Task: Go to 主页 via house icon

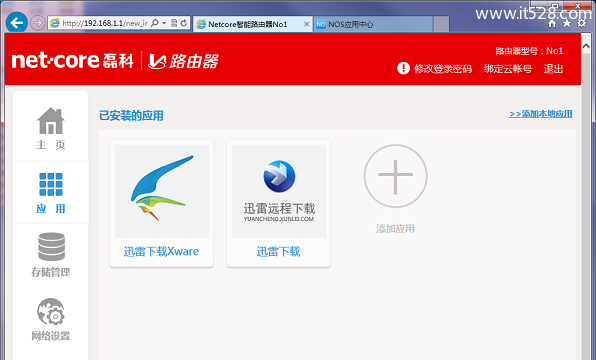Action: pos(51,121)
